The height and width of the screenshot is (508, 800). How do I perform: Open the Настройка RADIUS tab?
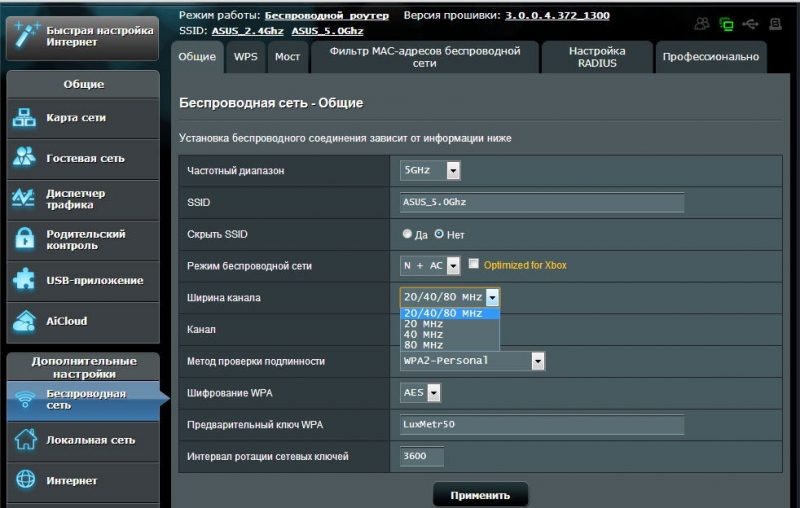coord(597,57)
